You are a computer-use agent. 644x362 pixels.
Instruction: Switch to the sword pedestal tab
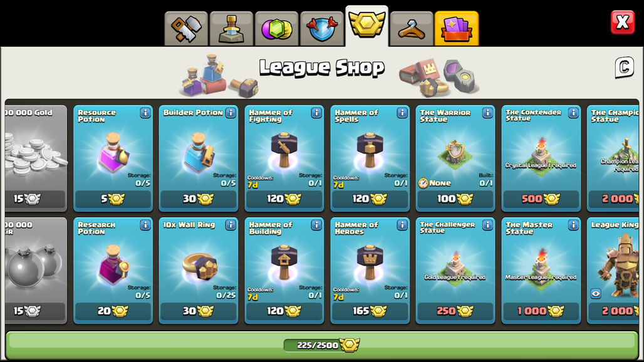pos(231,29)
